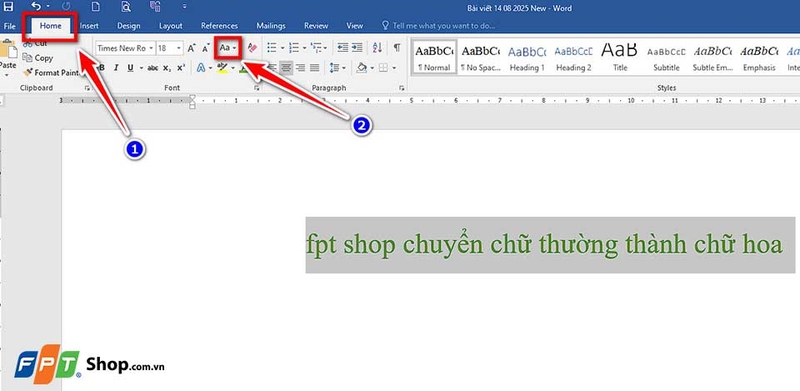Click the Borders grid icon

point(383,67)
